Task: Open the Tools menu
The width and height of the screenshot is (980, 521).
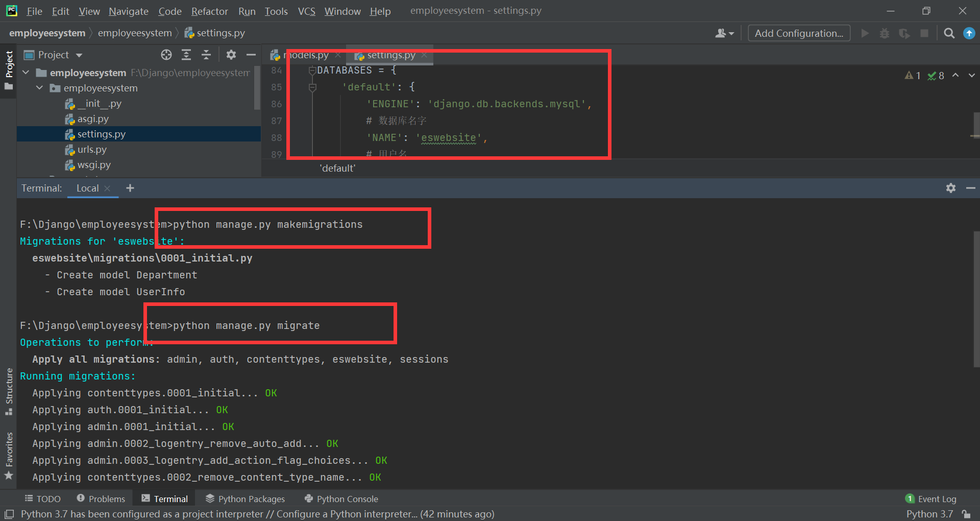Action: (276, 11)
